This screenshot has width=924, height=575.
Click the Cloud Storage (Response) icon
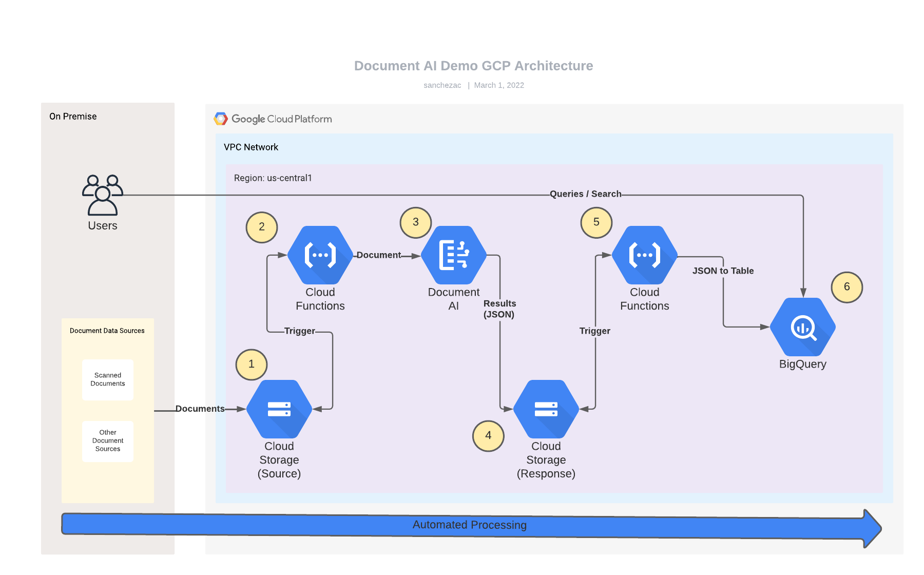(x=546, y=408)
